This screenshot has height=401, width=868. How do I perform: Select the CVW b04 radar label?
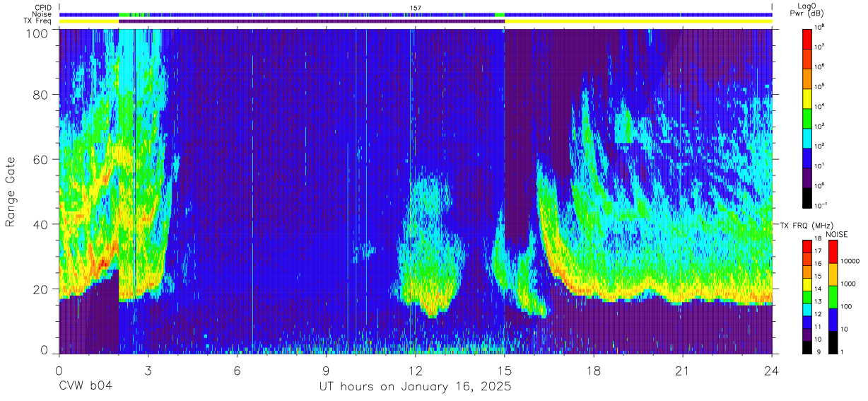pos(85,386)
